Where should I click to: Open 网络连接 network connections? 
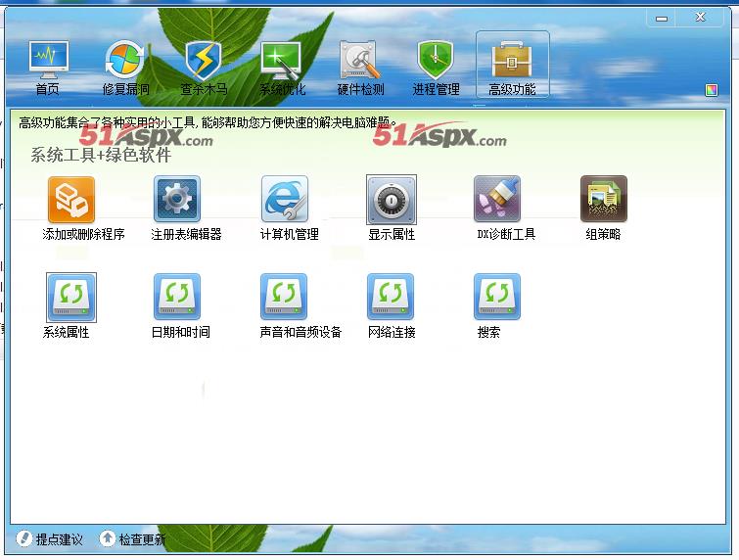point(391,297)
